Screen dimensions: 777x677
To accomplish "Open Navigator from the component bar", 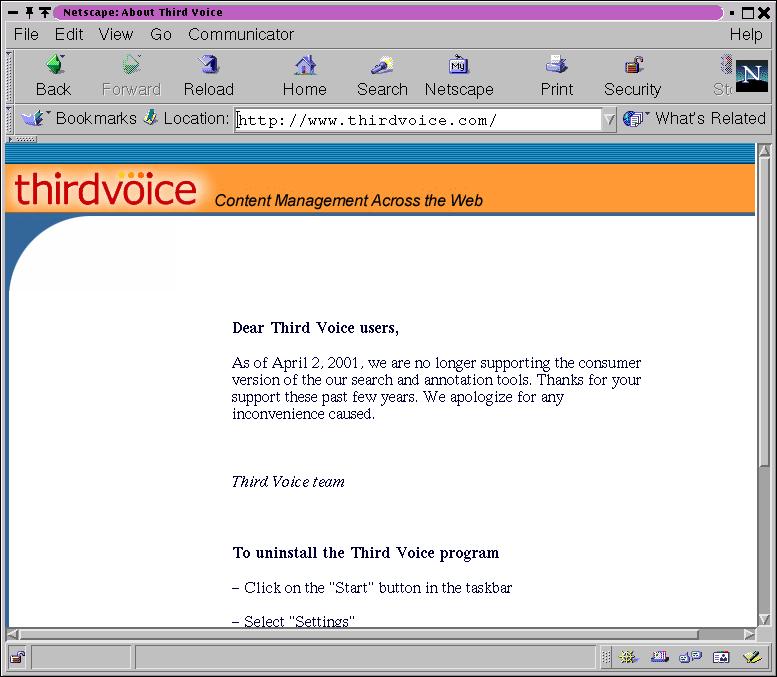I will pos(628,657).
